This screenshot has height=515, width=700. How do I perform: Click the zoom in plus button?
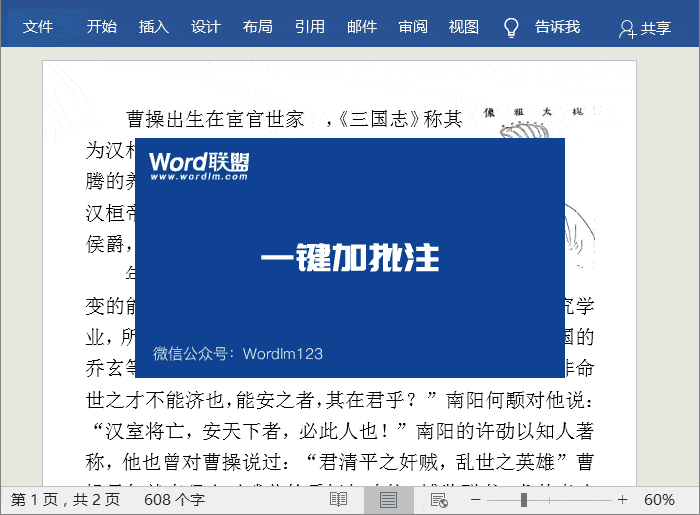[x=623, y=499]
